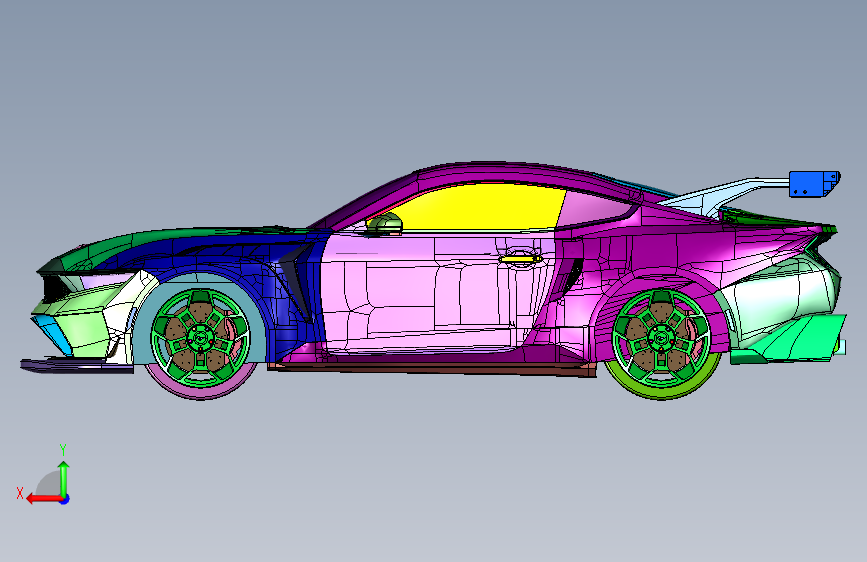Select the yellow door handle
The height and width of the screenshot is (562, 867).
tap(520, 258)
